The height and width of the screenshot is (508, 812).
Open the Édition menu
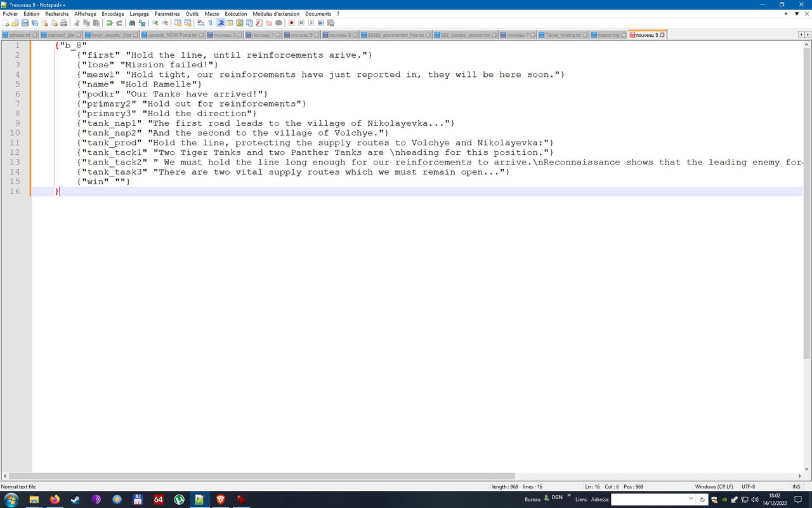point(31,14)
